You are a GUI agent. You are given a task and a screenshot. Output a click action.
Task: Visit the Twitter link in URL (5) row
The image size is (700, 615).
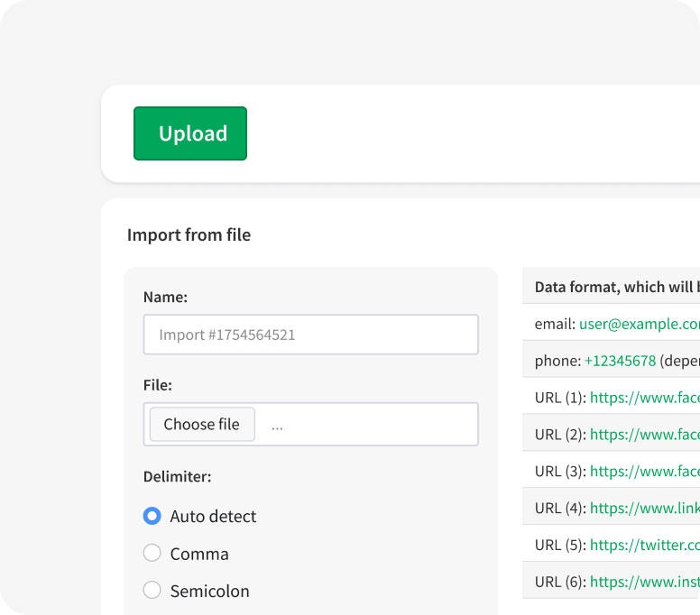[x=644, y=546]
